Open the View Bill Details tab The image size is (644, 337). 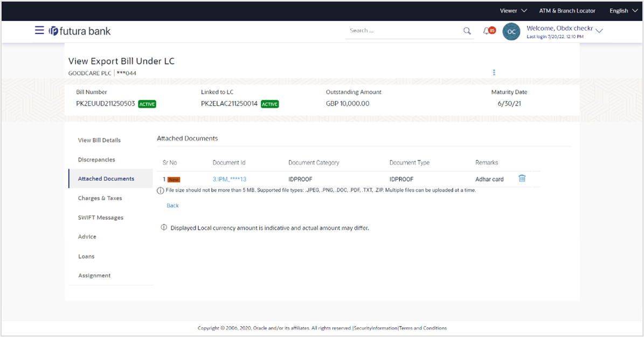(99, 141)
